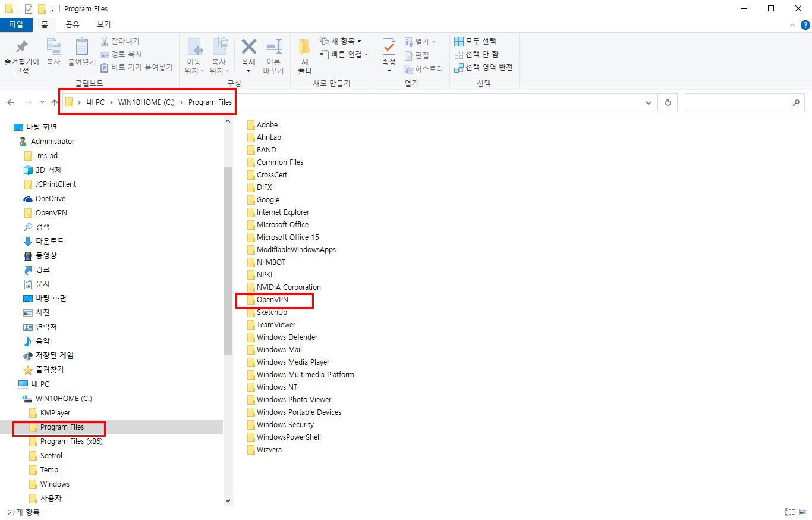Click the Paste (붙여넣기) clipboard icon

coord(82,48)
